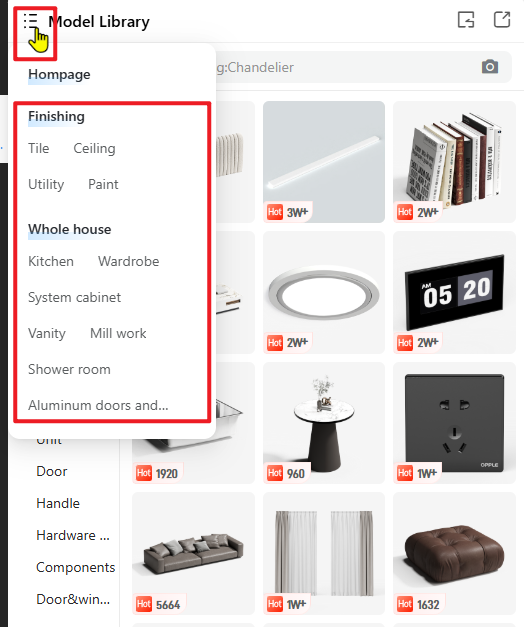
Task: Select the OPPLE wall socket model
Action: (454, 423)
